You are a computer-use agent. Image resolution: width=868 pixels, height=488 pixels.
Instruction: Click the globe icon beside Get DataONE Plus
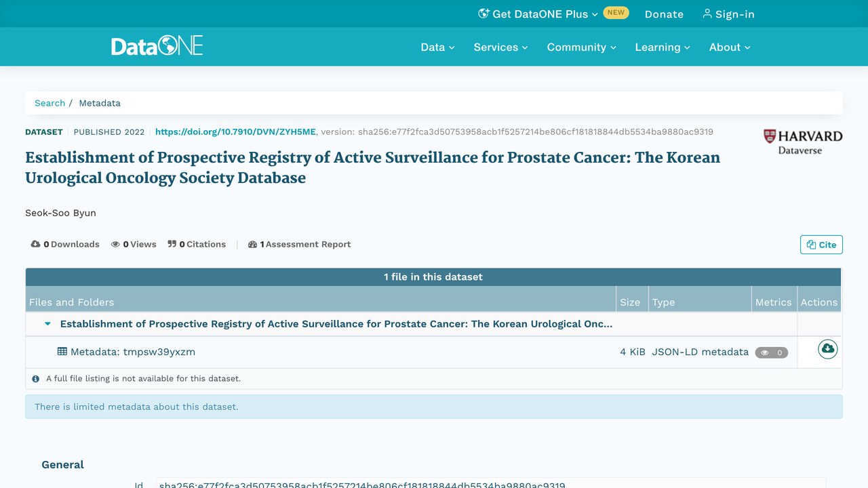[x=484, y=14]
